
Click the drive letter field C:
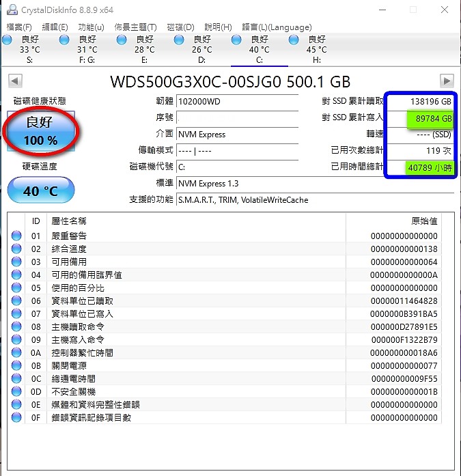coord(237,167)
